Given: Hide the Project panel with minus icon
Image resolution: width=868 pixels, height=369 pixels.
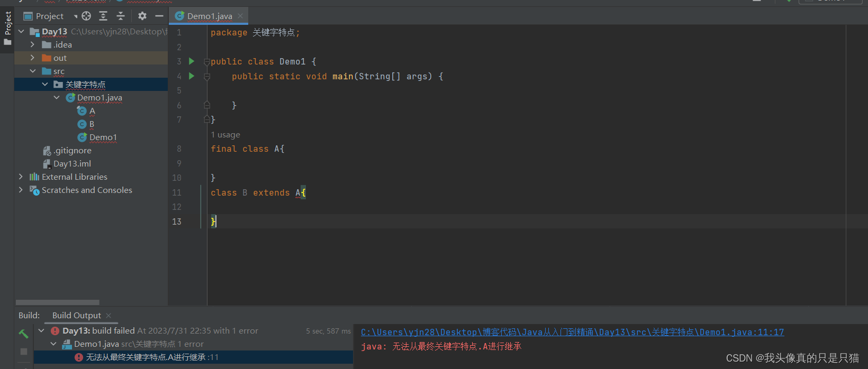Looking at the screenshot, I should (159, 16).
